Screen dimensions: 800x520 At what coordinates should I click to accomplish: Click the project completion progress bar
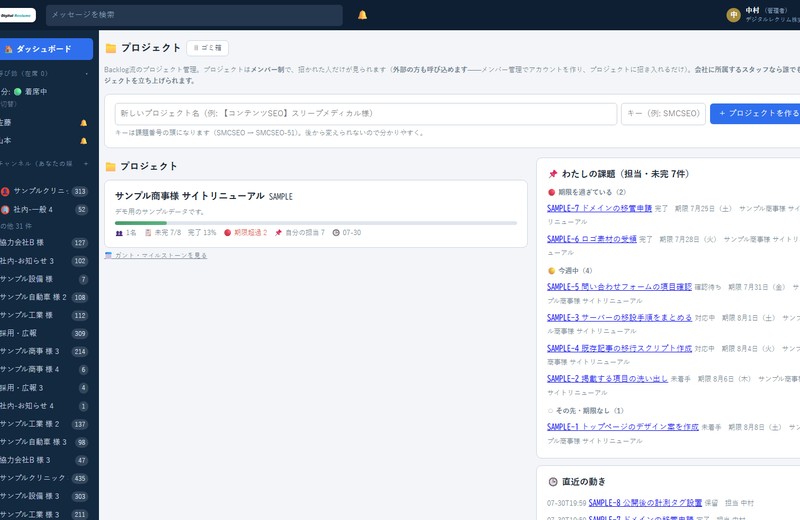316,223
